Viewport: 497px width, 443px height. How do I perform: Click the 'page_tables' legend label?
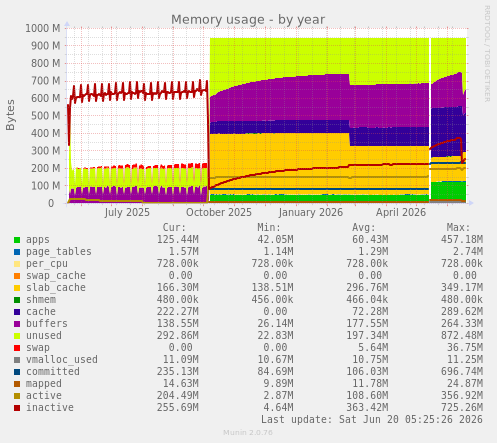59,252
